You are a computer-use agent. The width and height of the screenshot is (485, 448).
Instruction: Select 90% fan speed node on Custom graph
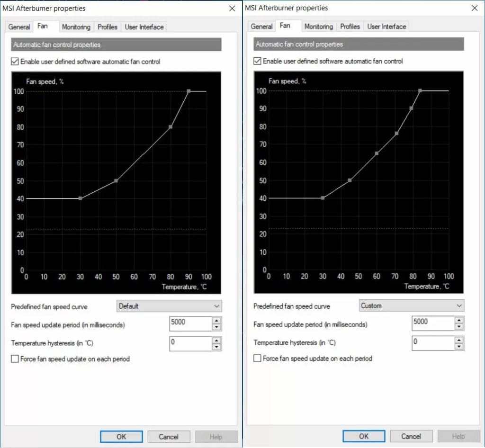(x=411, y=108)
